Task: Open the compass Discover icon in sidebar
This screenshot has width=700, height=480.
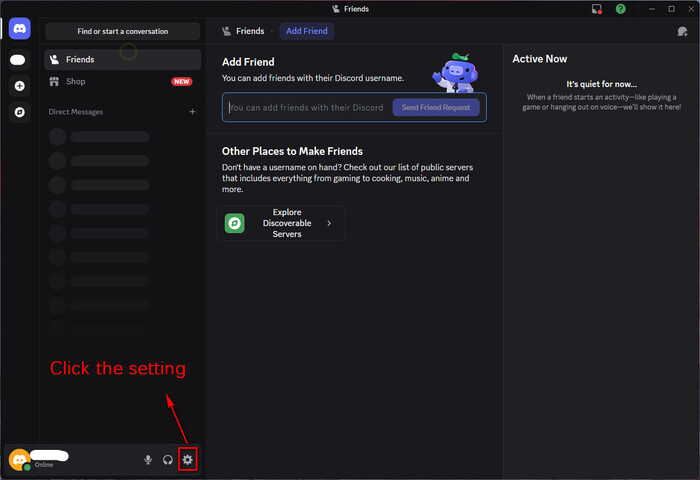Action: [20, 112]
